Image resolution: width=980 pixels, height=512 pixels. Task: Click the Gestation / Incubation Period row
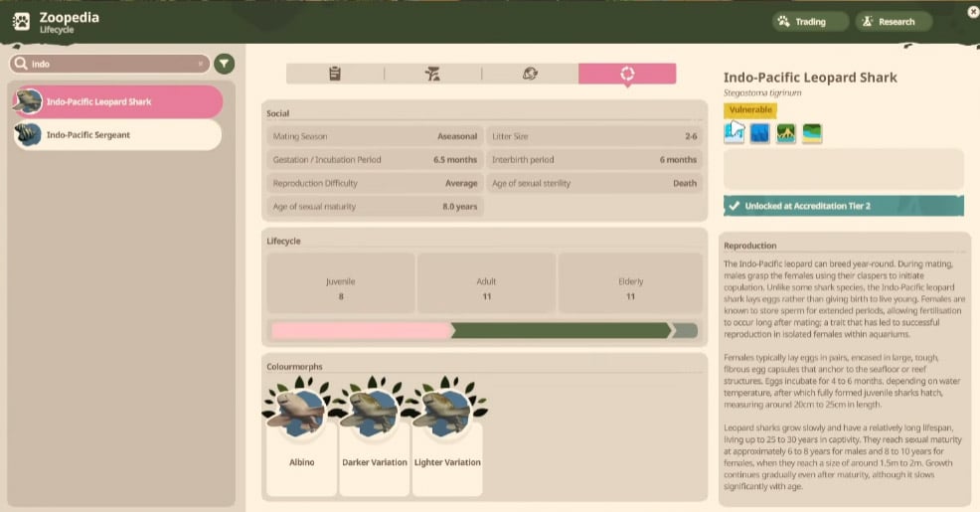pyautogui.click(x=375, y=159)
